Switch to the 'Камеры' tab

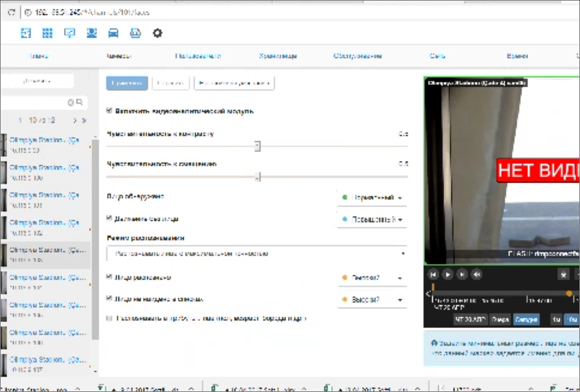click(x=119, y=56)
